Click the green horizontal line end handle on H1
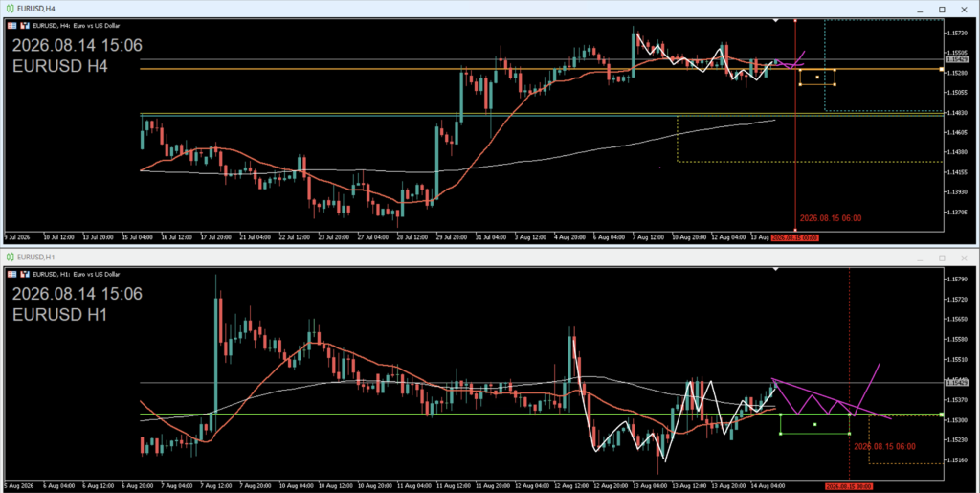Screen dimensions: 980x493 coord(942,415)
